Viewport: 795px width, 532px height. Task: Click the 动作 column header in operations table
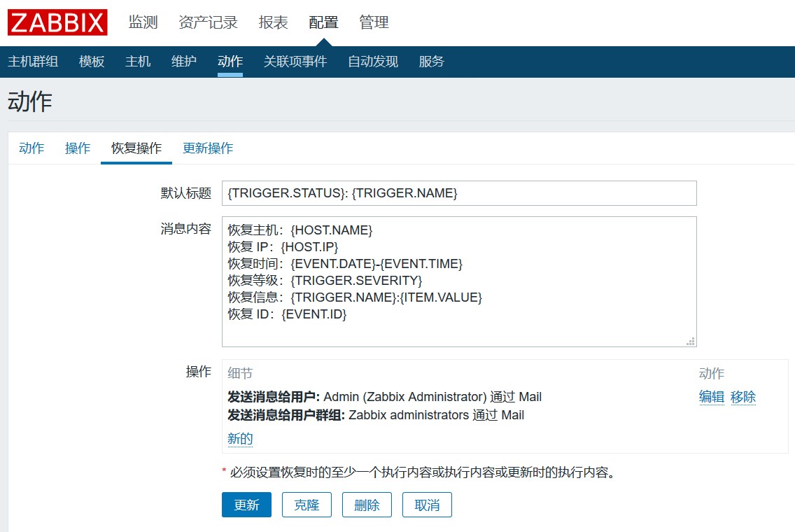(x=712, y=373)
